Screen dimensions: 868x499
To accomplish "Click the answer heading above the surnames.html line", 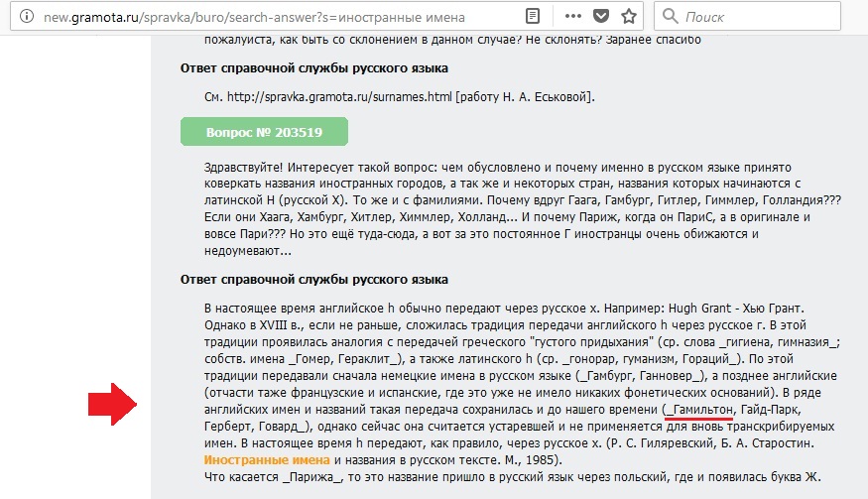I will click(x=313, y=67).
